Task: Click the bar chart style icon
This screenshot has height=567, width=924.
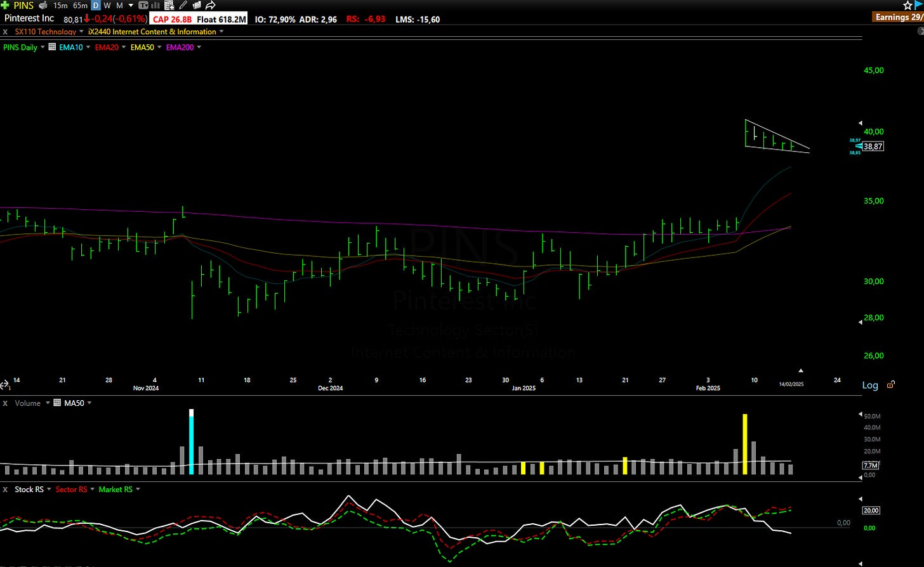Action: pos(155,5)
